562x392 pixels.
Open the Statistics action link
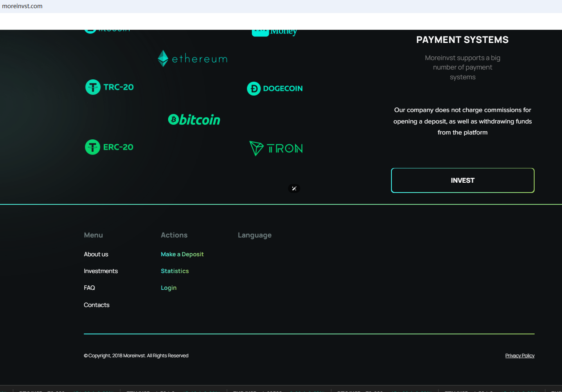coord(175,271)
